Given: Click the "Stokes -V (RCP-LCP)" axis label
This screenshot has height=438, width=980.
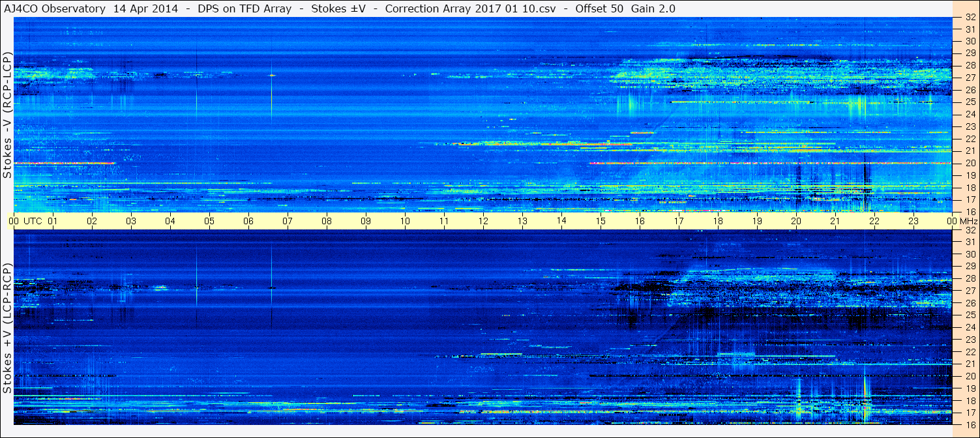Looking at the screenshot, I should 8,115.
